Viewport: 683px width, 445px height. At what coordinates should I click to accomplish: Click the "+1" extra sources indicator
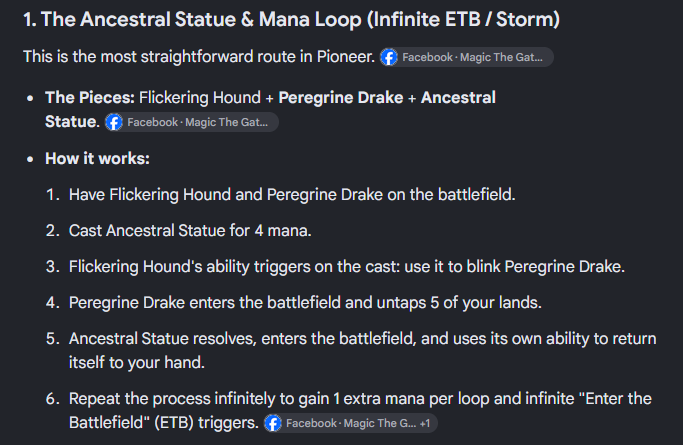425,423
